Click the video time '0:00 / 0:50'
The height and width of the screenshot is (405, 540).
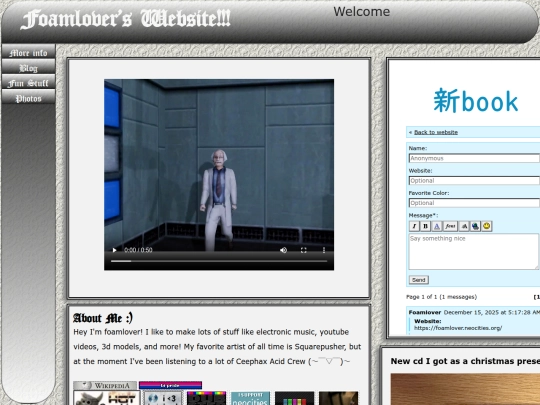tap(138, 250)
